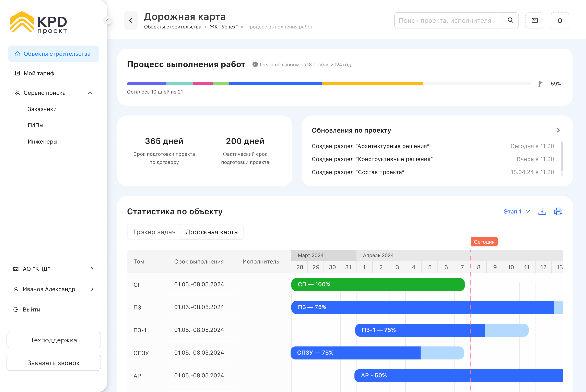Image resolution: width=586 pixels, height=392 pixels.
Task: Click the Техподдержка button
Action: (x=54, y=340)
